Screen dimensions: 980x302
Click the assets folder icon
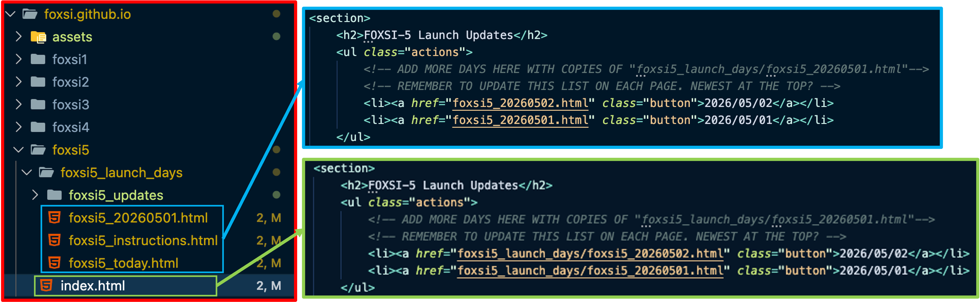pos(38,37)
